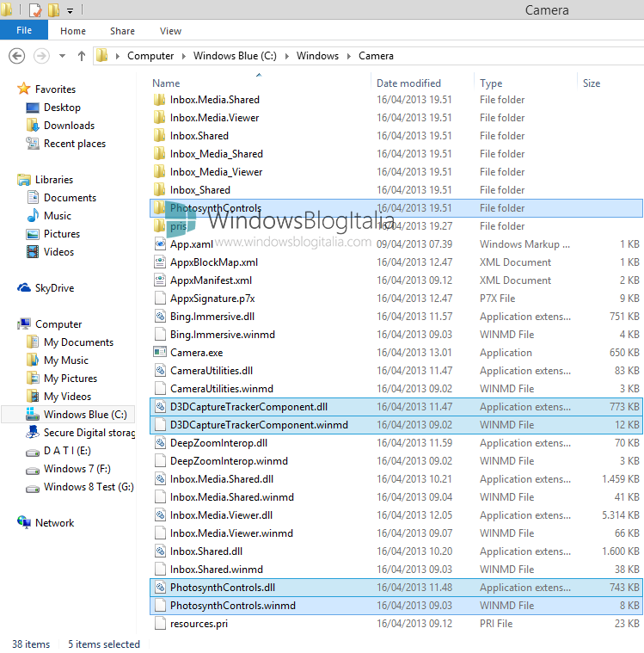The image size is (644, 653).
Task: Switch to the Share ribbon tab
Action: pos(122,31)
